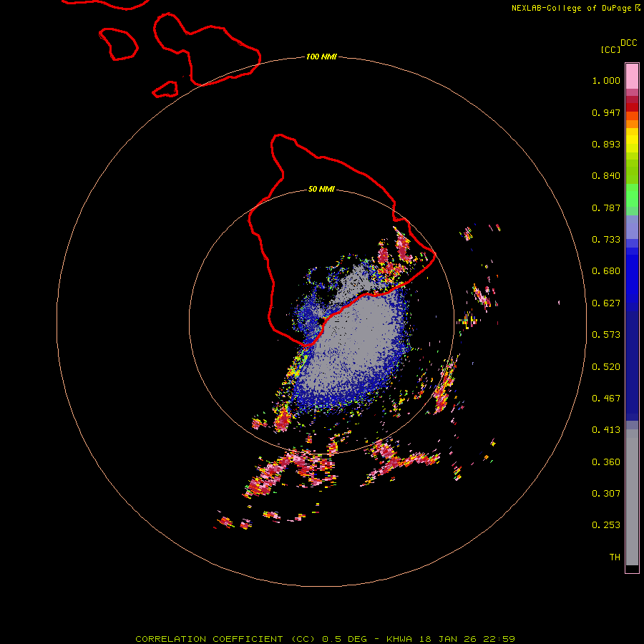This screenshot has width=644, height=644.
Task: Click the 50 NMI range ring label
Action: coord(321,189)
